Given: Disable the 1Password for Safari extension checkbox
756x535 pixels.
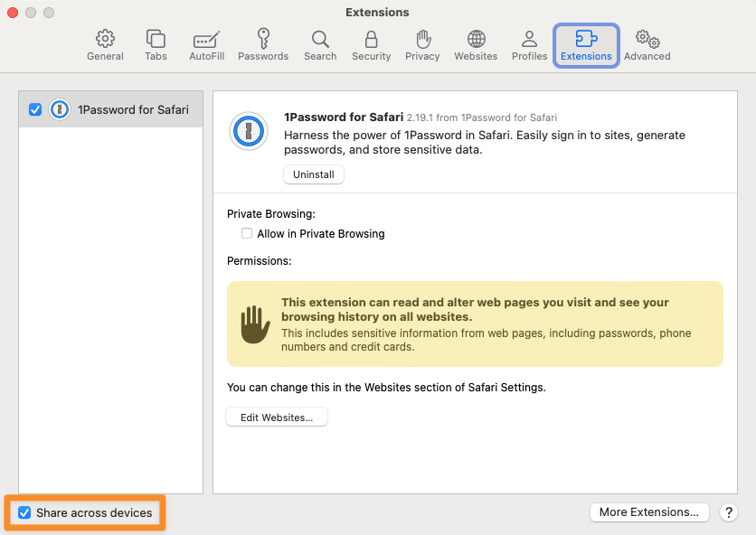Looking at the screenshot, I should pyautogui.click(x=35, y=110).
